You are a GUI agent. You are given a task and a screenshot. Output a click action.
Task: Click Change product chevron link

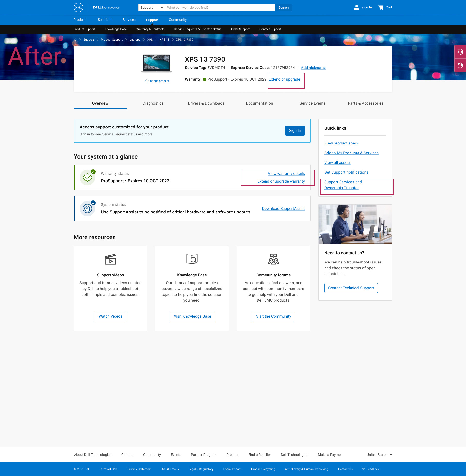(157, 81)
